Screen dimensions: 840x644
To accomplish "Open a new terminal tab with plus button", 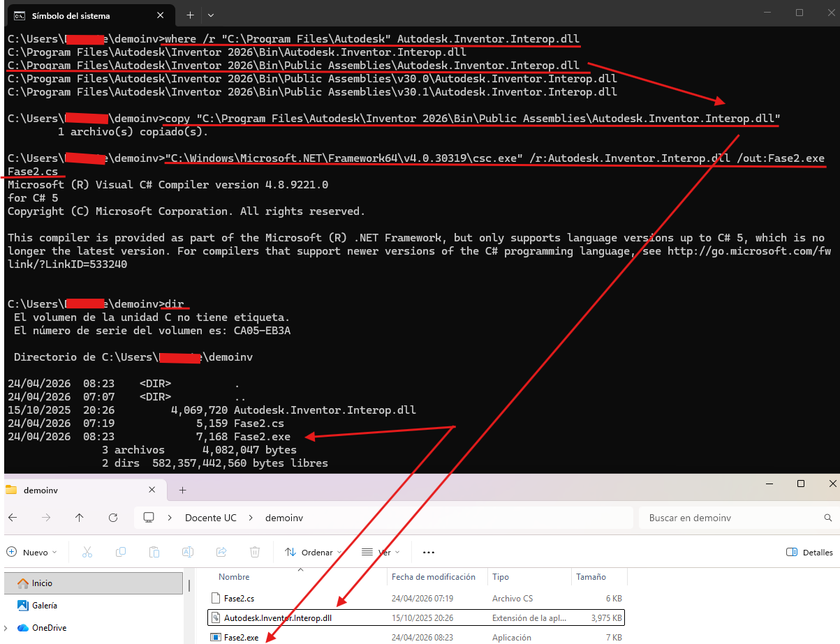I will (x=190, y=15).
